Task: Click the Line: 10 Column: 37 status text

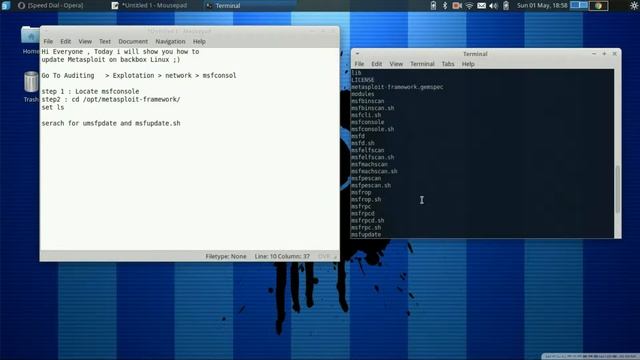Action: click(x=282, y=256)
